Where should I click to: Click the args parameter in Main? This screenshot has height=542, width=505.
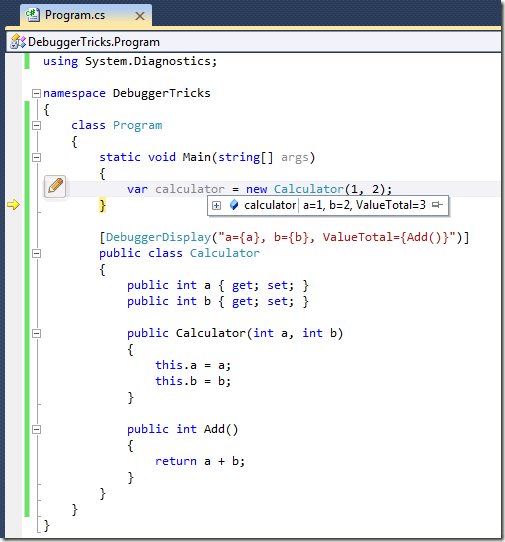(x=294, y=158)
